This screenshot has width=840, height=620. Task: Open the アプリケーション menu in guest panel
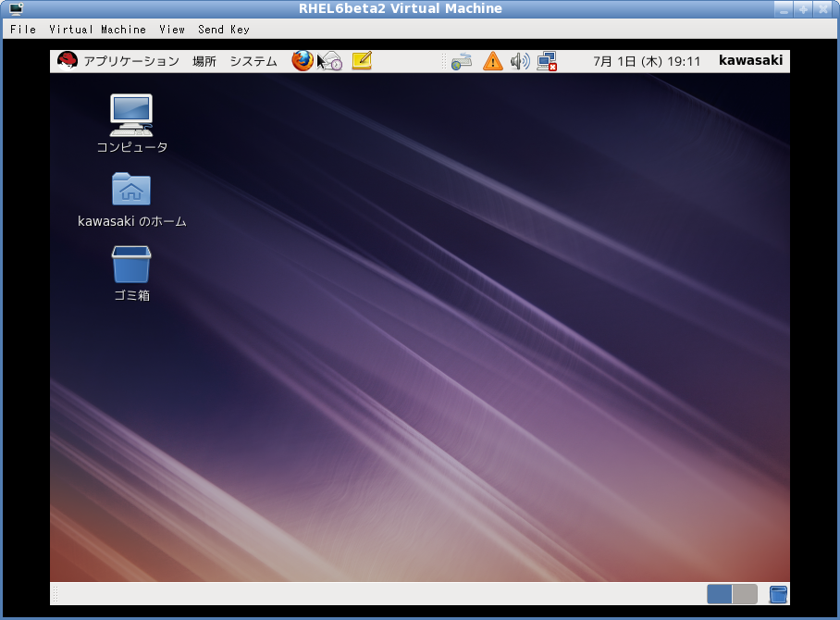click(x=131, y=61)
